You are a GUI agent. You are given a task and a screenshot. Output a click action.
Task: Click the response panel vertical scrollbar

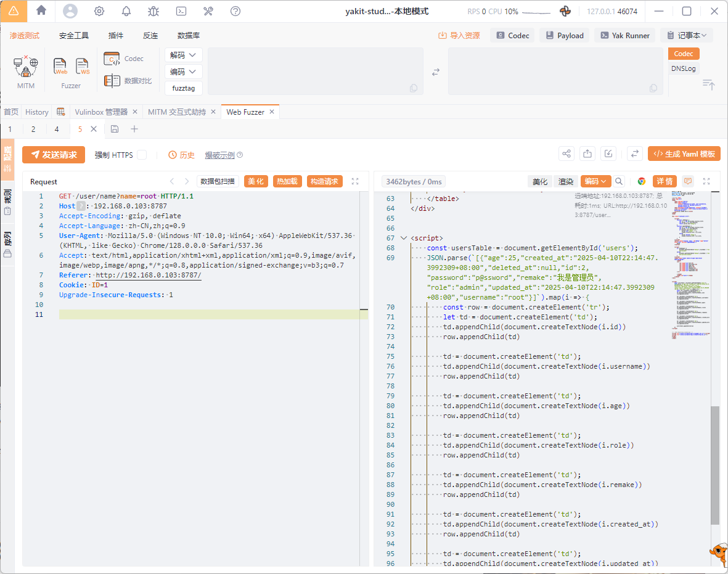tap(714, 464)
